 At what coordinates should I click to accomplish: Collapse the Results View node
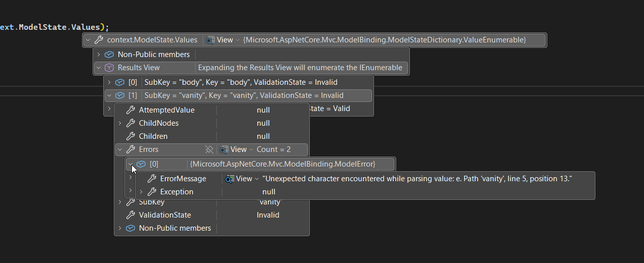99,68
